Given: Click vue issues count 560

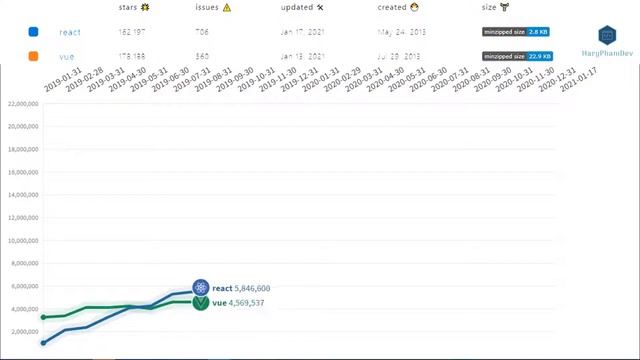Looking at the screenshot, I should pyautogui.click(x=202, y=56).
